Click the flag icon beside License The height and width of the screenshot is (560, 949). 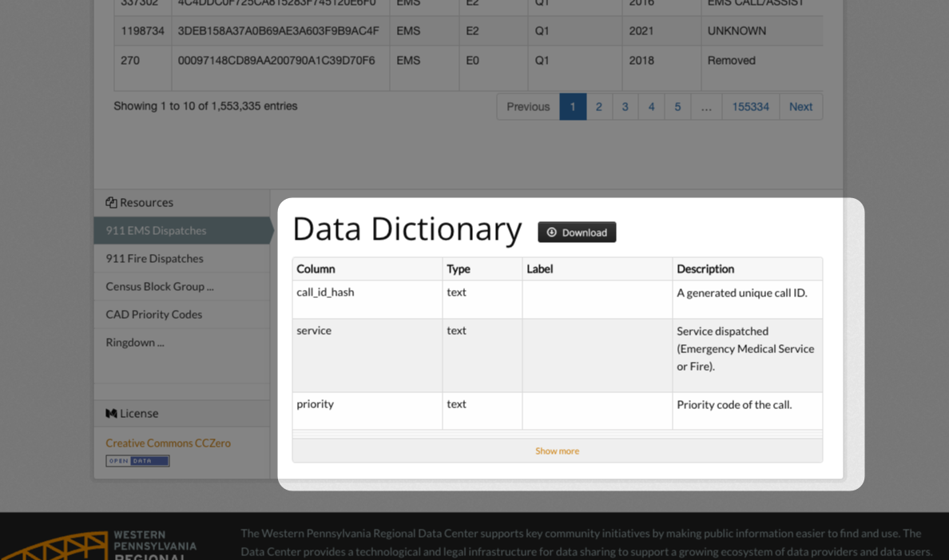[x=109, y=413]
